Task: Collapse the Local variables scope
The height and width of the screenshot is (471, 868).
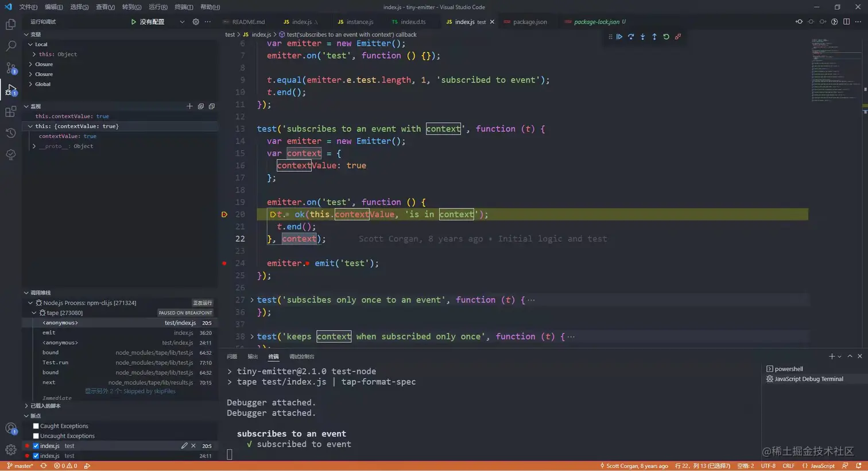Action: tap(30, 44)
